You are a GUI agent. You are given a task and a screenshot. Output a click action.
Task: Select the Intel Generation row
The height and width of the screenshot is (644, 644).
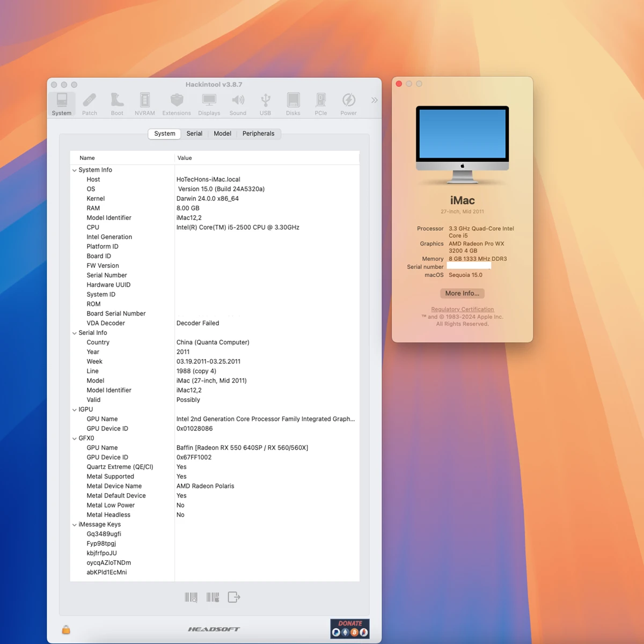pos(215,237)
